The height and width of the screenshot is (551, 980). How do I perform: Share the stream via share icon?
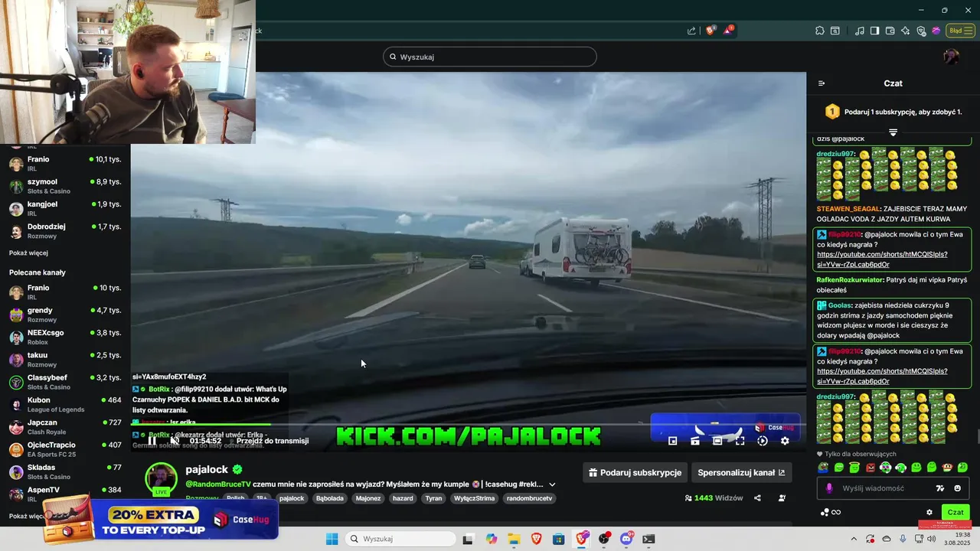point(757,497)
